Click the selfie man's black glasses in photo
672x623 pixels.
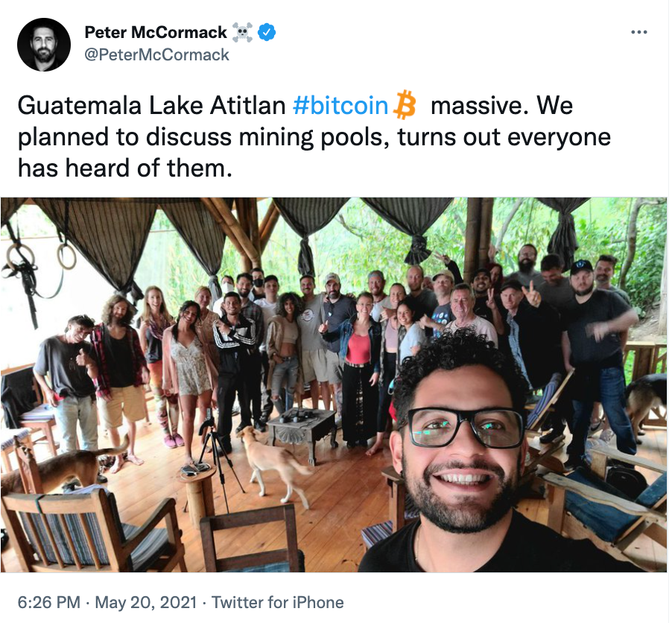(x=465, y=427)
